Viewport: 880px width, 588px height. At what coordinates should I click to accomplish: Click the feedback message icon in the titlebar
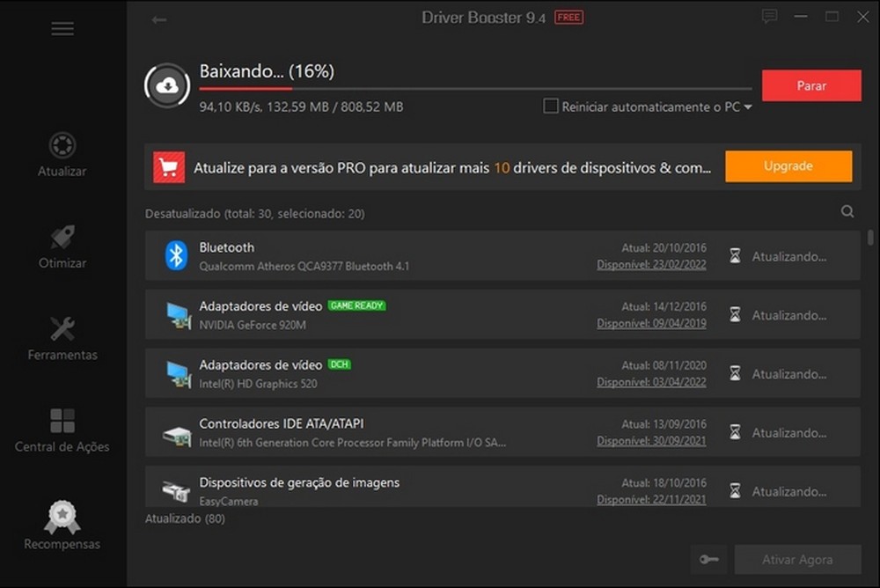[x=769, y=16]
